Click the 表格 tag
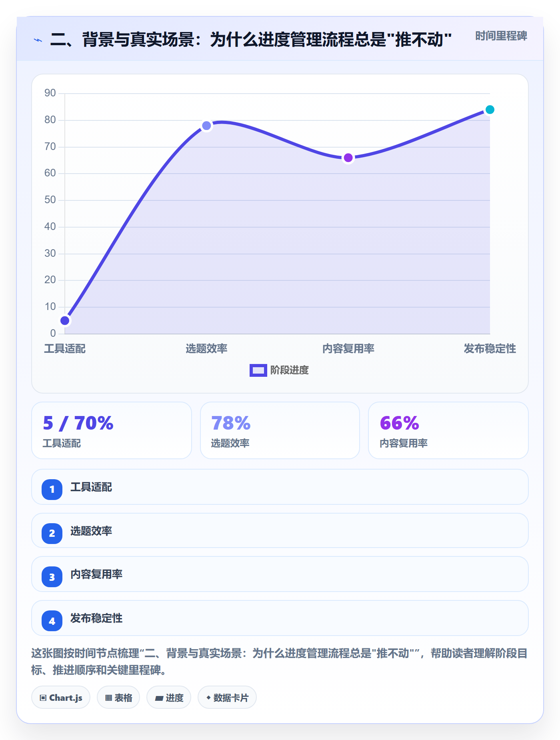The width and height of the screenshot is (560, 740). coord(118,698)
